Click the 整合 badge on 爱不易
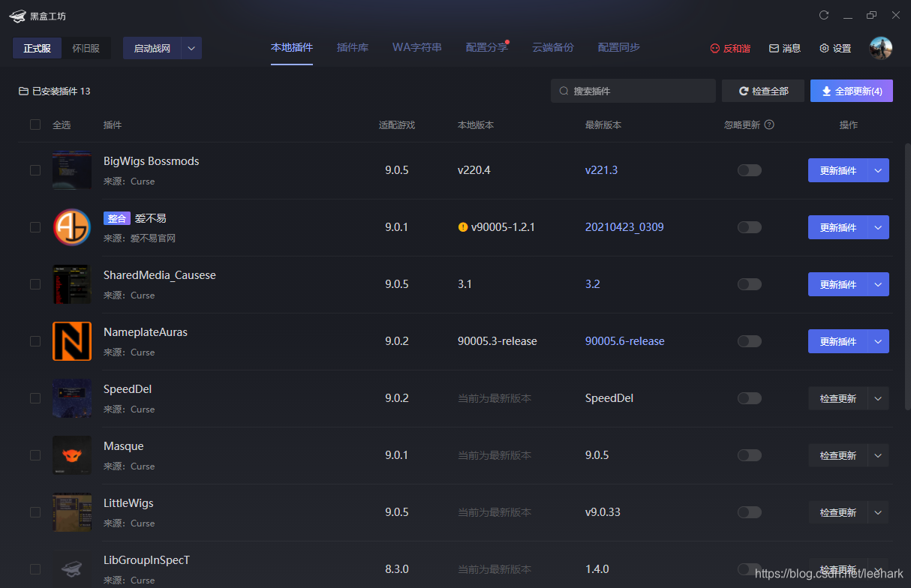This screenshot has width=911, height=588. [x=117, y=218]
